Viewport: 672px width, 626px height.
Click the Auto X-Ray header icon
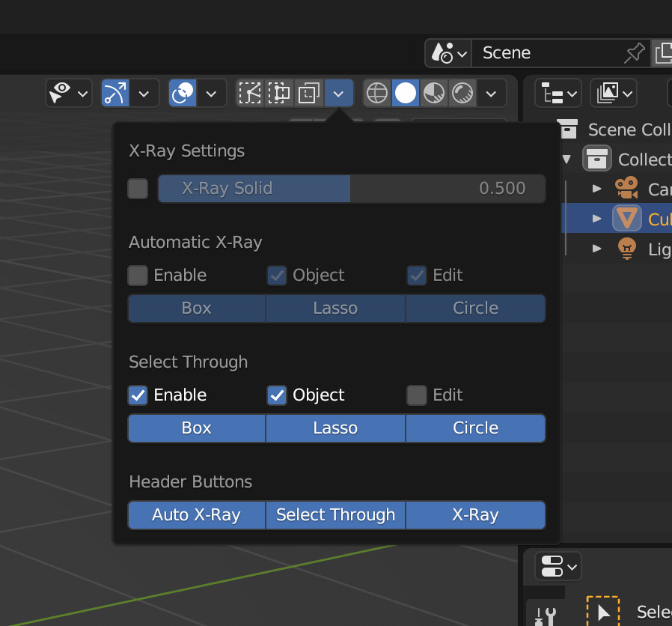(250, 93)
